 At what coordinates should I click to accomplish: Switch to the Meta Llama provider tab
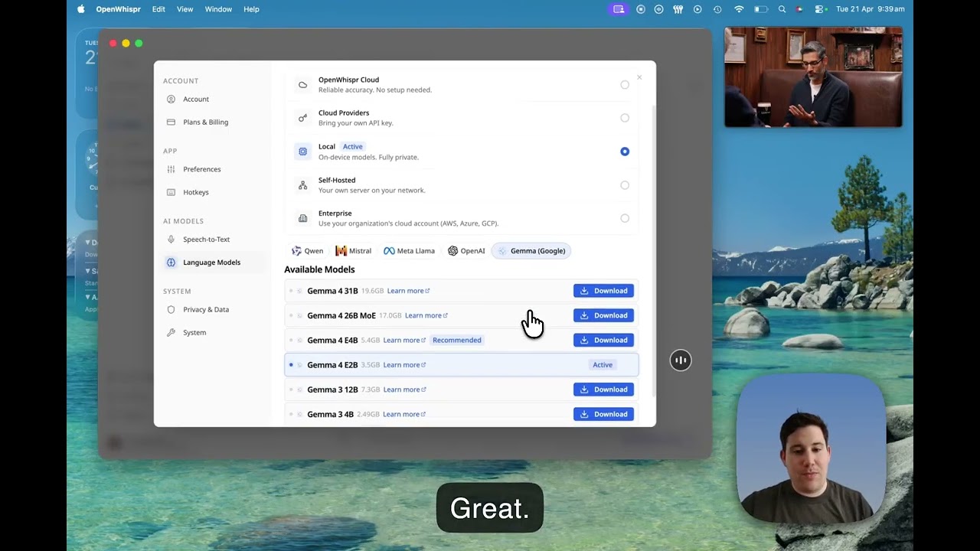click(409, 251)
